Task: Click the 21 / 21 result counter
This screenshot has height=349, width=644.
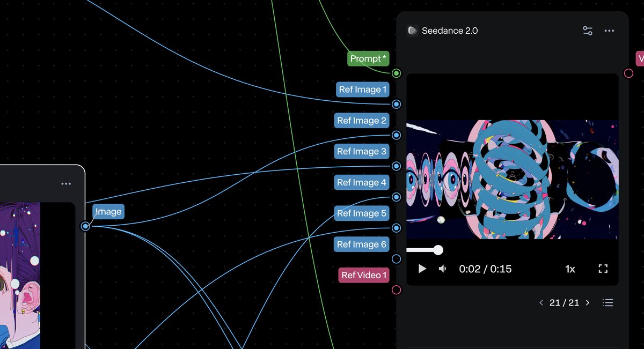Action: [x=564, y=303]
